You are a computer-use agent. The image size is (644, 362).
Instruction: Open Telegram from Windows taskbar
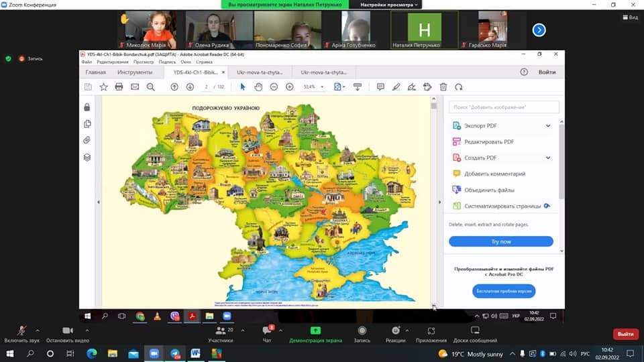click(175, 353)
